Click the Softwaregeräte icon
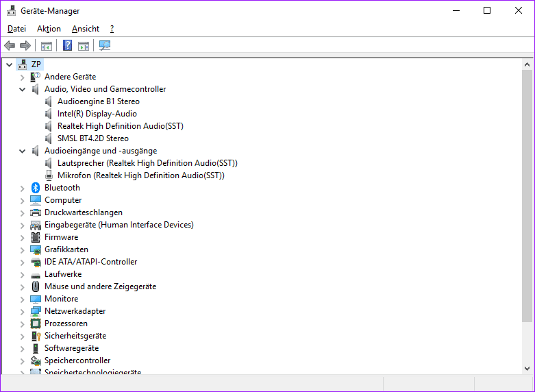The height and width of the screenshot is (392, 535). click(36, 348)
